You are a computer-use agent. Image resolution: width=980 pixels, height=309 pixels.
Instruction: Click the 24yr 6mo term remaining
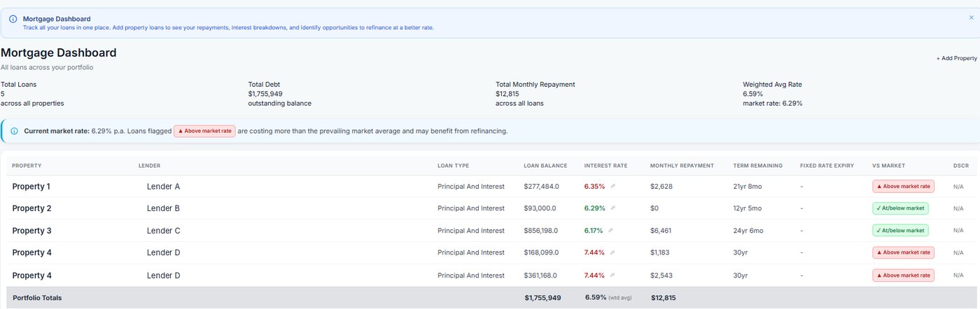click(x=748, y=230)
